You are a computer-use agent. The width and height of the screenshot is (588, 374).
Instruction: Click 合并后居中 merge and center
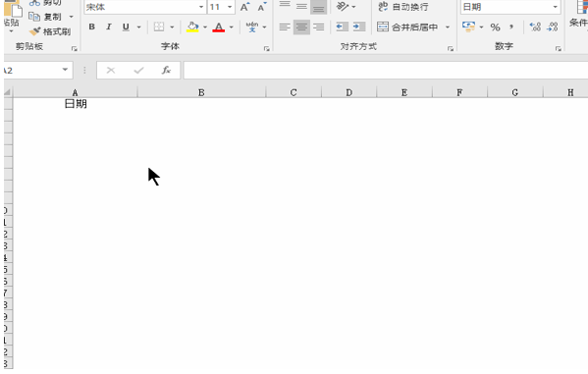[407, 27]
